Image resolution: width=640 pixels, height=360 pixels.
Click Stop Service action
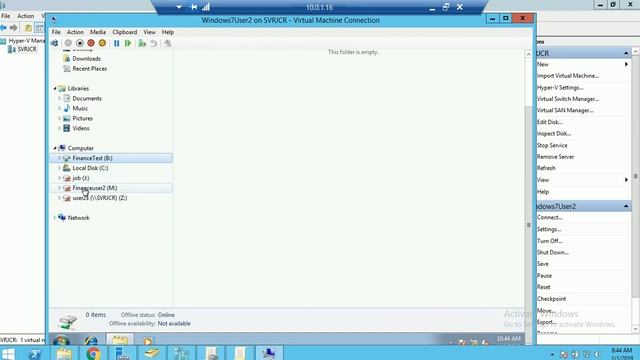point(552,145)
